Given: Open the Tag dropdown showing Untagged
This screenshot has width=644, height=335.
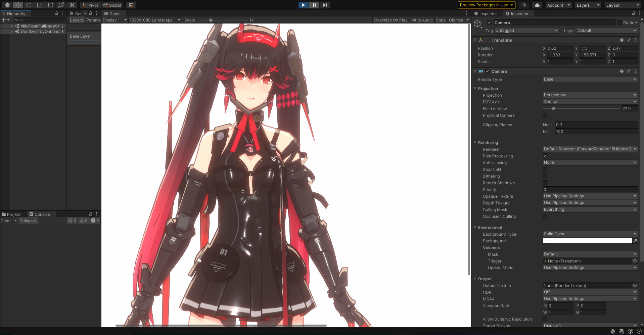Looking at the screenshot, I should coord(526,31).
